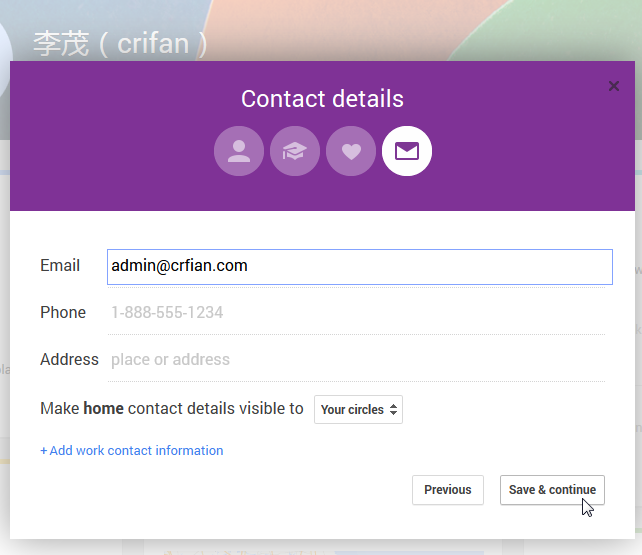
Task: Open the education step graduation cap icon
Action: [x=295, y=151]
